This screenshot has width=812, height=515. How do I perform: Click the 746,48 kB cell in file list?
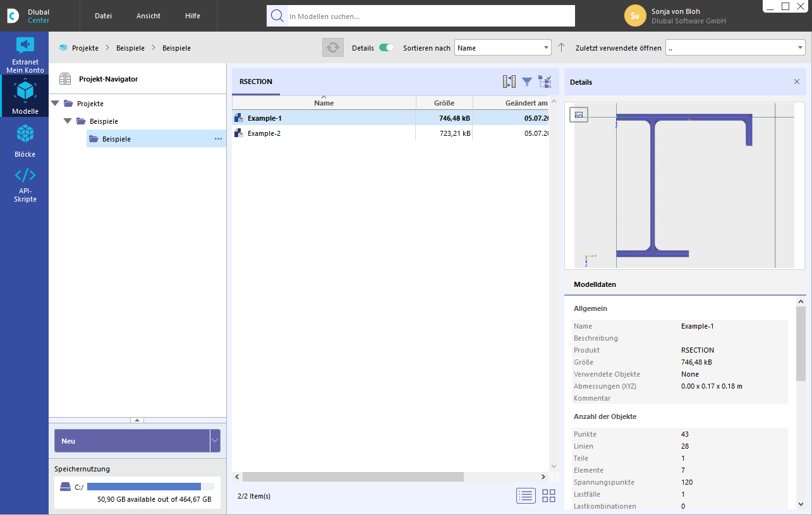(455, 118)
